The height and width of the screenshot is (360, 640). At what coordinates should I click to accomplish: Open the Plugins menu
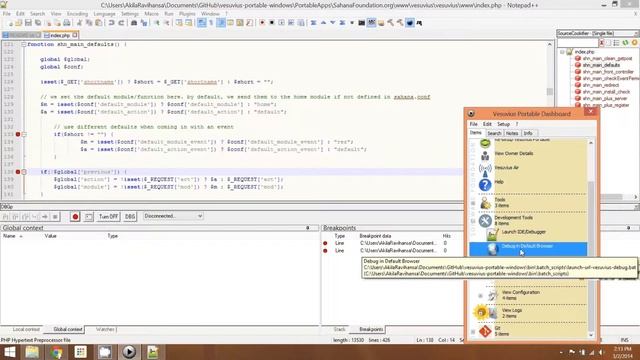(x=187, y=14)
